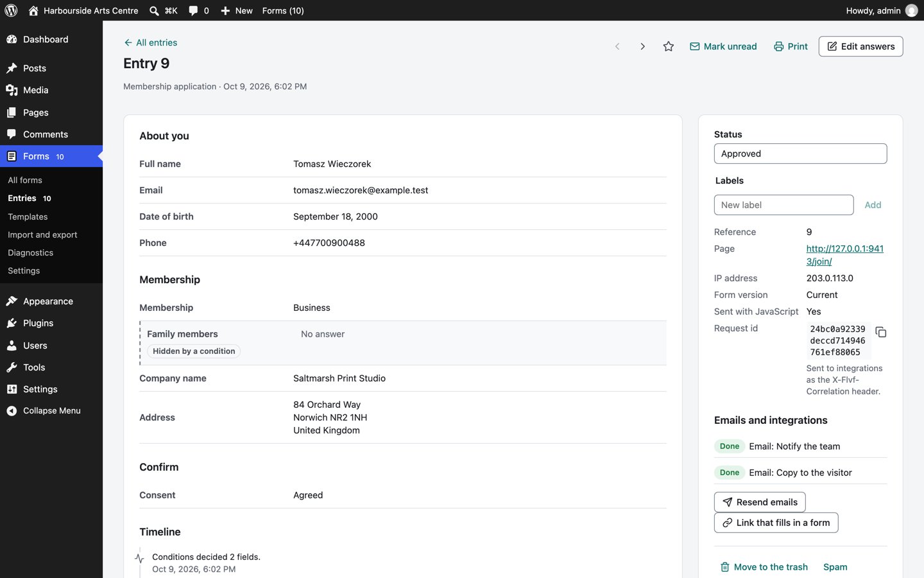Open Templates submenu item
This screenshot has width=924, height=578.
pos(28,217)
